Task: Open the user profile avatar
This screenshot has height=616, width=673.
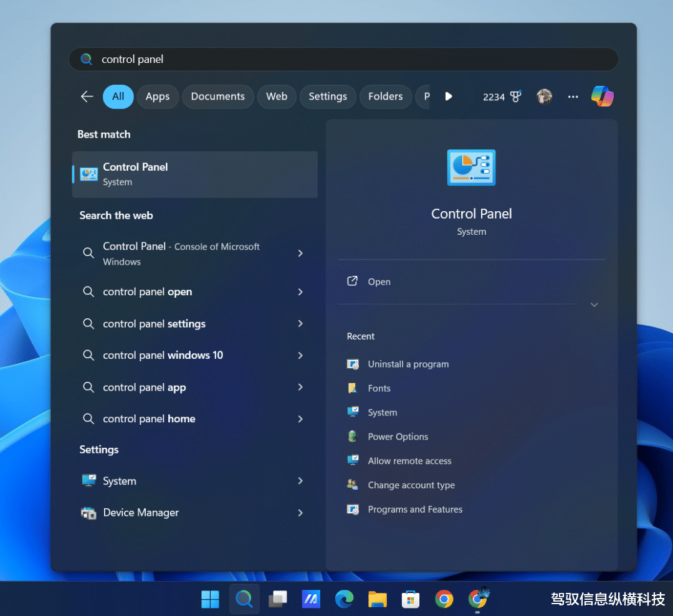Action: click(x=544, y=97)
